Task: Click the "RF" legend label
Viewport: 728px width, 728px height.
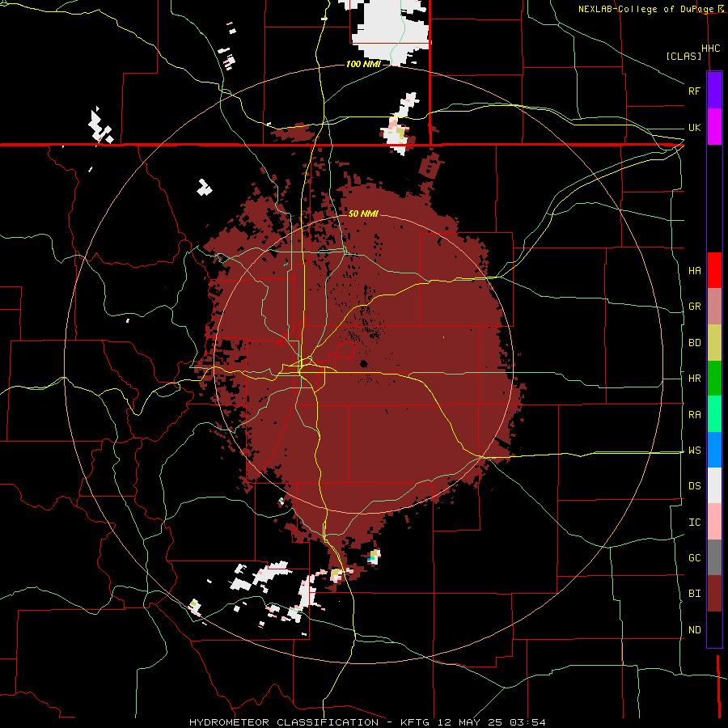Action: pyautogui.click(x=694, y=91)
